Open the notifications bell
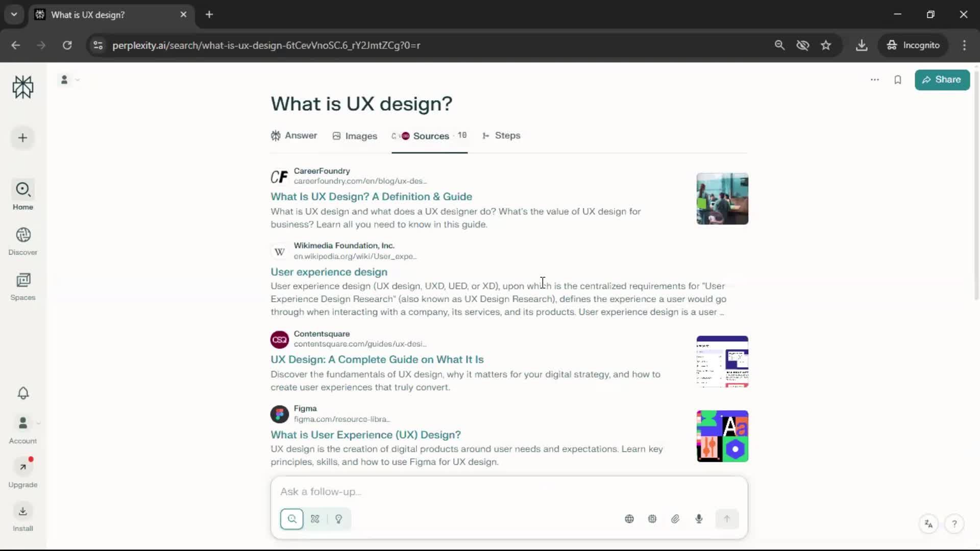The height and width of the screenshot is (551, 980). (23, 393)
